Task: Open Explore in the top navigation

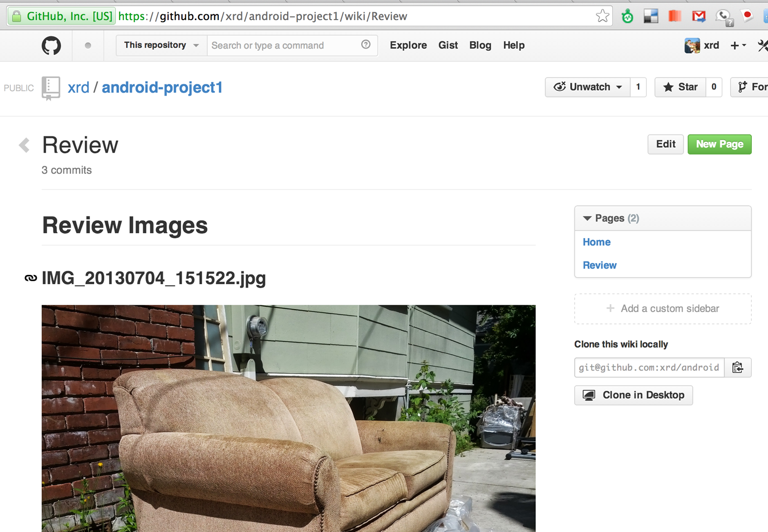Action: coord(408,45)
